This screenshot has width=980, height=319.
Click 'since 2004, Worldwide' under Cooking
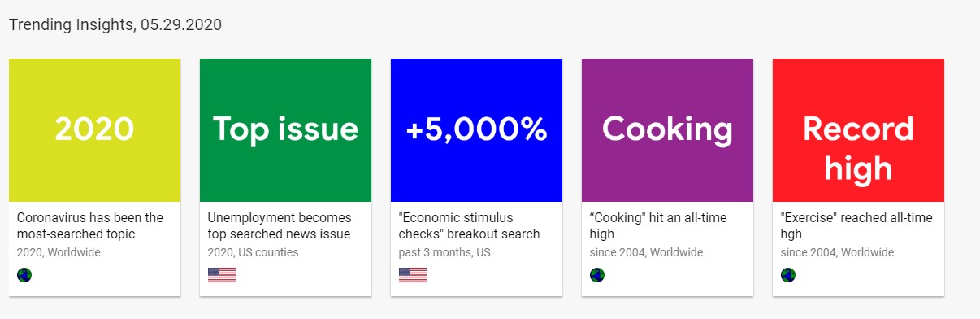click(x=648, y=252)
